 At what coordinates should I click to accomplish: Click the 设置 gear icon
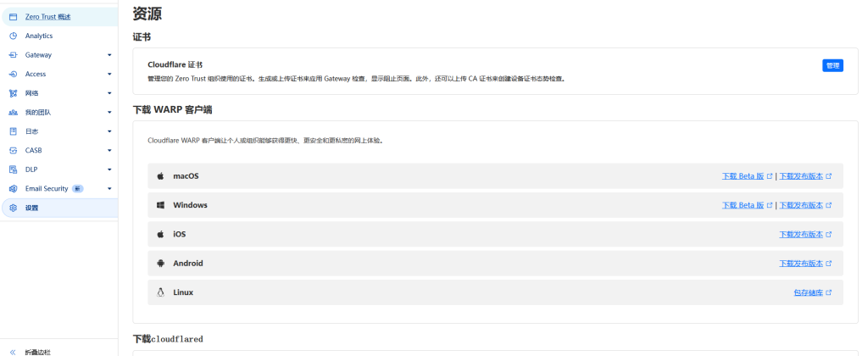tap(14, 209)
